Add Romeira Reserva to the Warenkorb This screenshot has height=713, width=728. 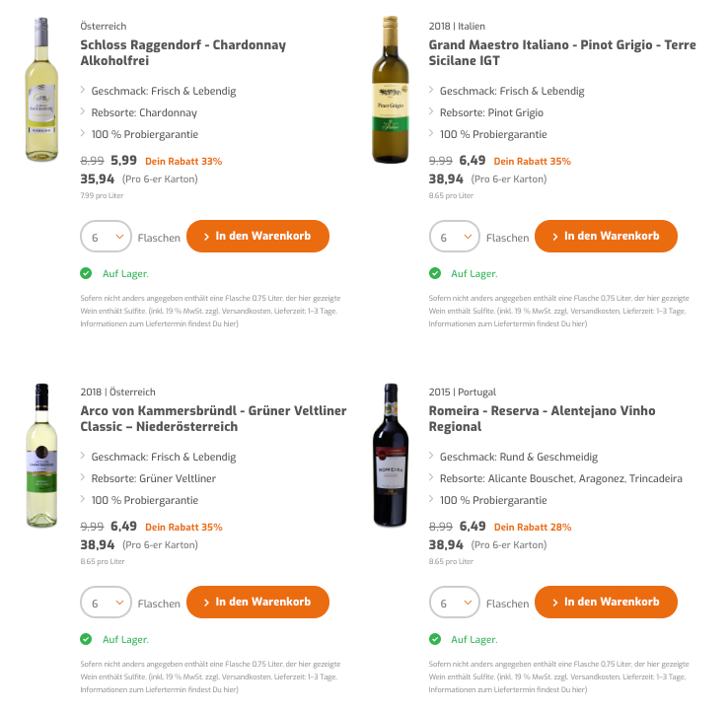click(x=606, y=602)
